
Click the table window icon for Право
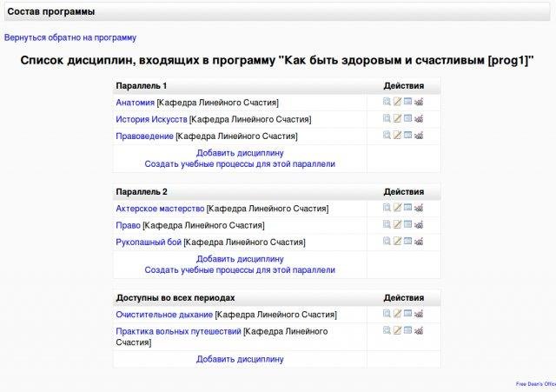click(x=407, y=224)
